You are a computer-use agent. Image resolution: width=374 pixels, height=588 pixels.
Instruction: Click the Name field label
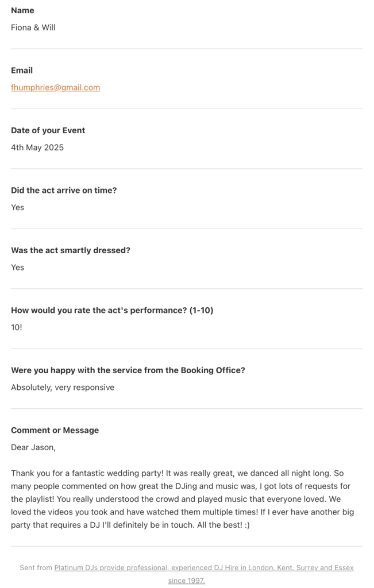22,10
